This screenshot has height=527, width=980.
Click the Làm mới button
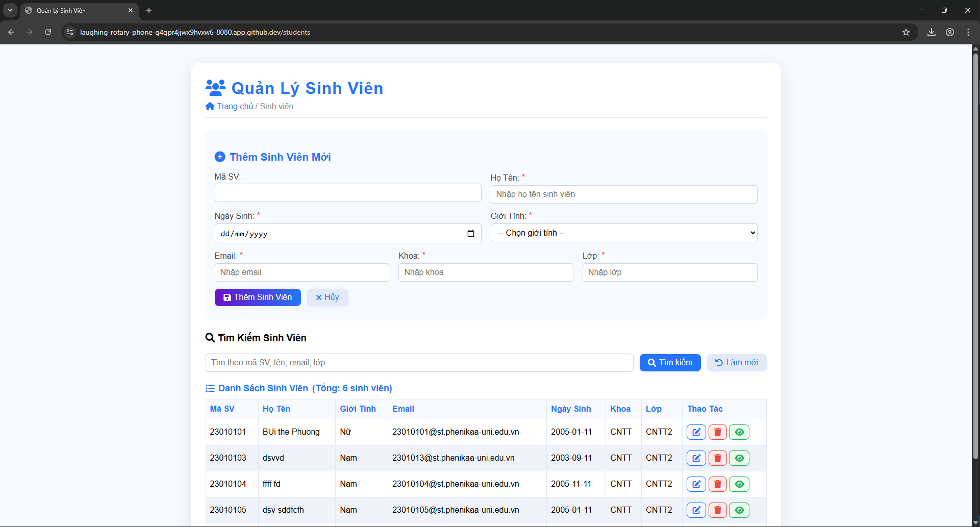[737, 363]
